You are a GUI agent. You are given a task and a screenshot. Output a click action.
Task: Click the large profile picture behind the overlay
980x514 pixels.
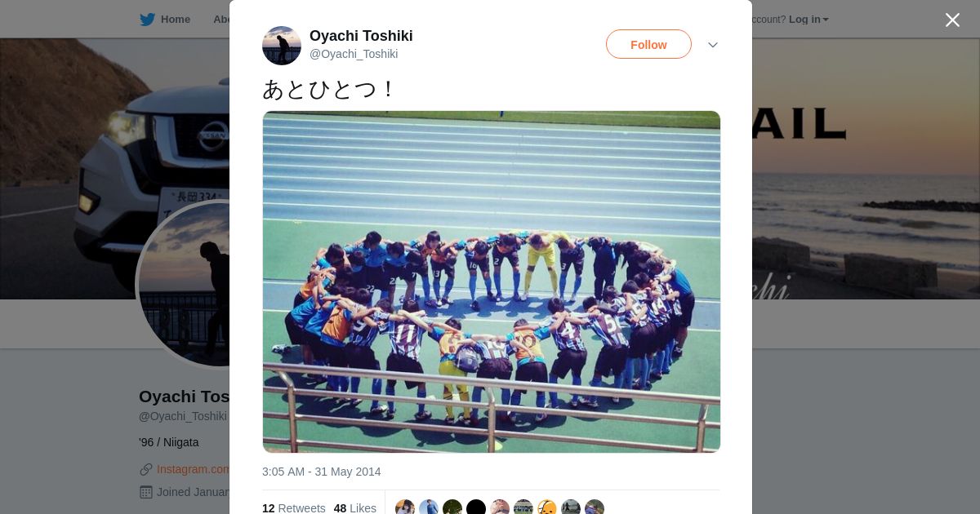(184, 284)
